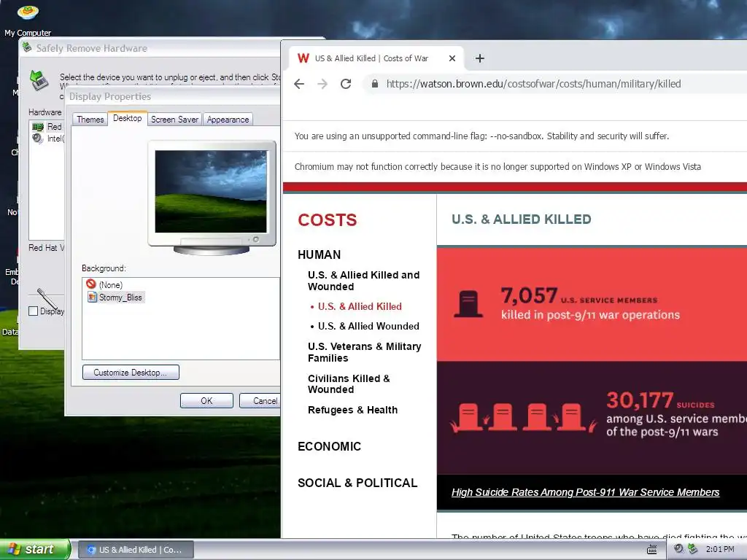Select the US & Allied Killed browser tab
The height and width of the screenshot is (560, 747).
[376, 58]
